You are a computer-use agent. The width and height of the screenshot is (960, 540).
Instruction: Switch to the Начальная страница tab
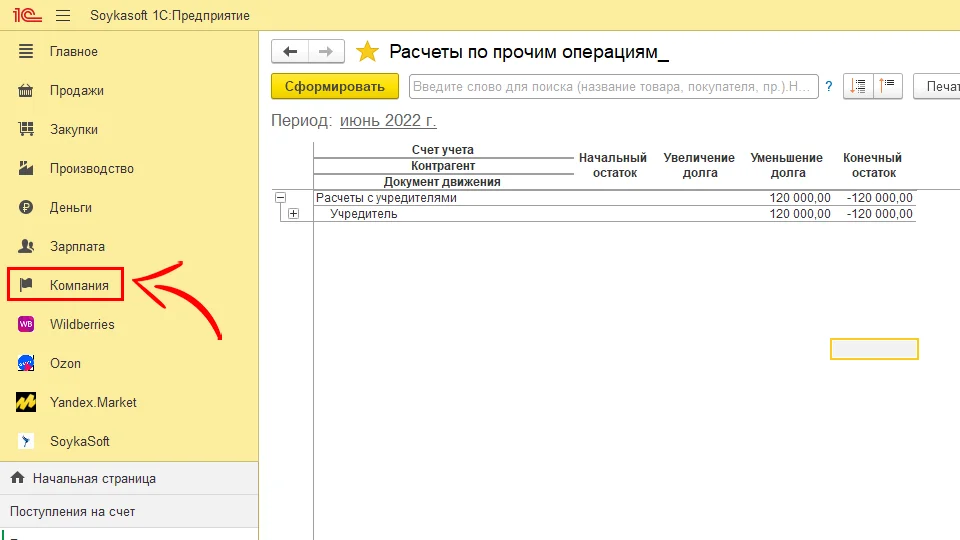coord(93,478)
